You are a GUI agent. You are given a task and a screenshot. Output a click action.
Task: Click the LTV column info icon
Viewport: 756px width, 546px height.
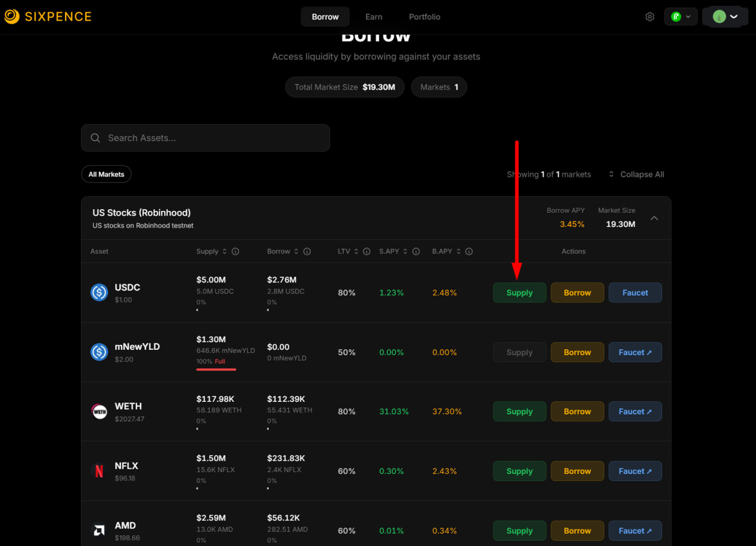(x=367, y=251)
